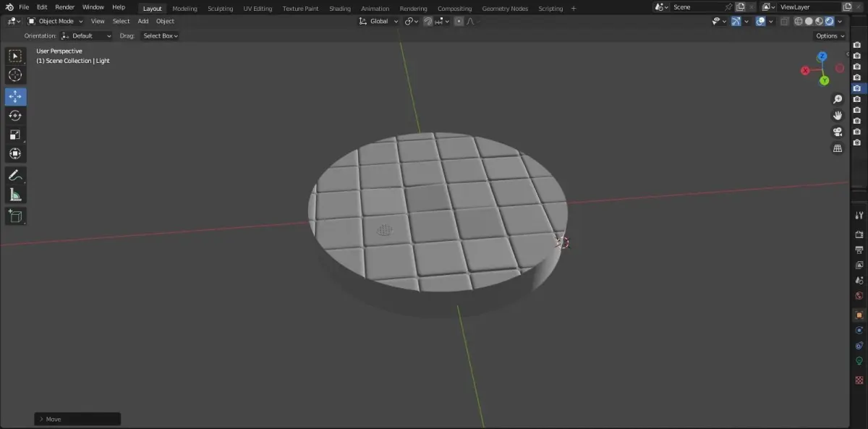This screenshot has width=868, height=429.
Task: Click the red X axis on gizmo
Action: tap(805, 70)
